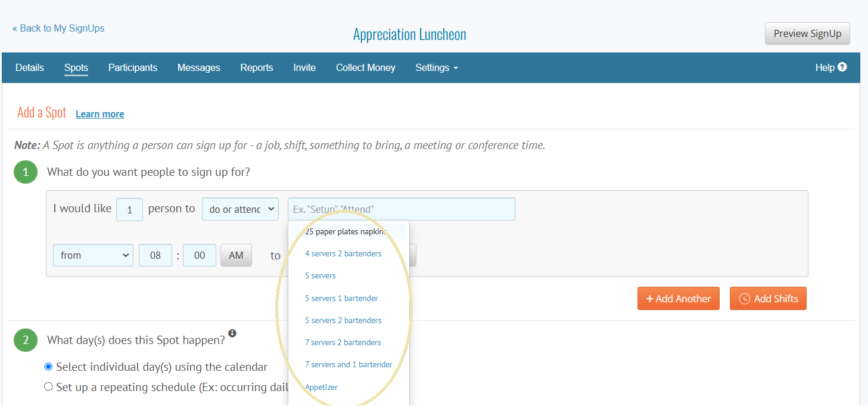Select the 'Appetizer' suggestion

pos(321,387)
